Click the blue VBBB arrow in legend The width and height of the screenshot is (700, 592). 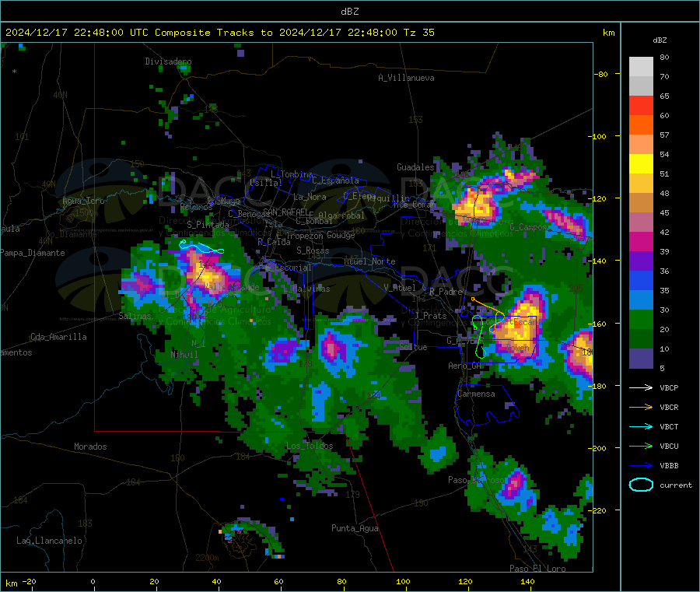pos(641,465)
